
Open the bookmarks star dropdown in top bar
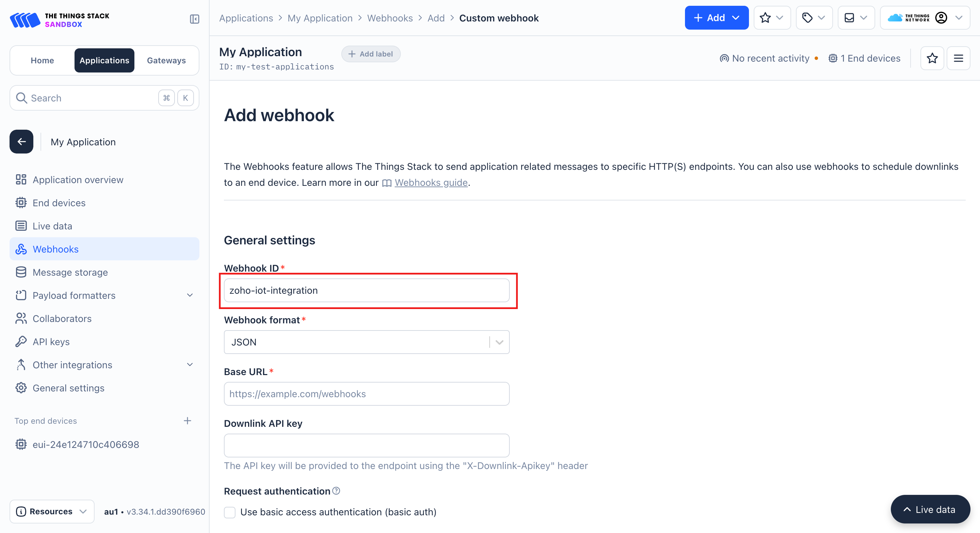[771, 18]
